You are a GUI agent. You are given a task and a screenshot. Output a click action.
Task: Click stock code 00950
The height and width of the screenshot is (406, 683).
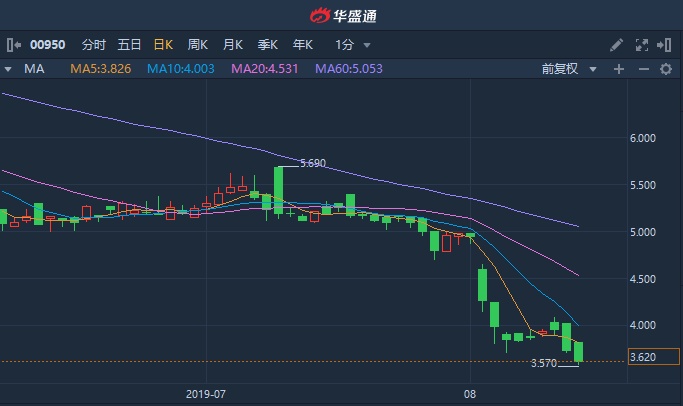click(x=47, y=45)
